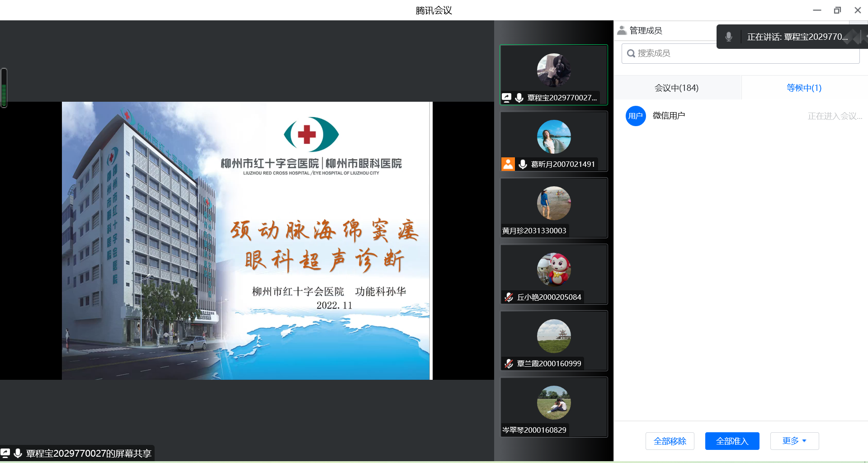
Task: Select 丘小艳2000205084's avatar thumbnail
Action: tap(554, 269)
